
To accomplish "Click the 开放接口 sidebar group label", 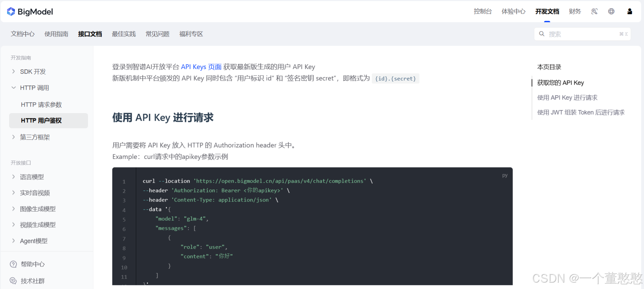I will coord(21,163).
